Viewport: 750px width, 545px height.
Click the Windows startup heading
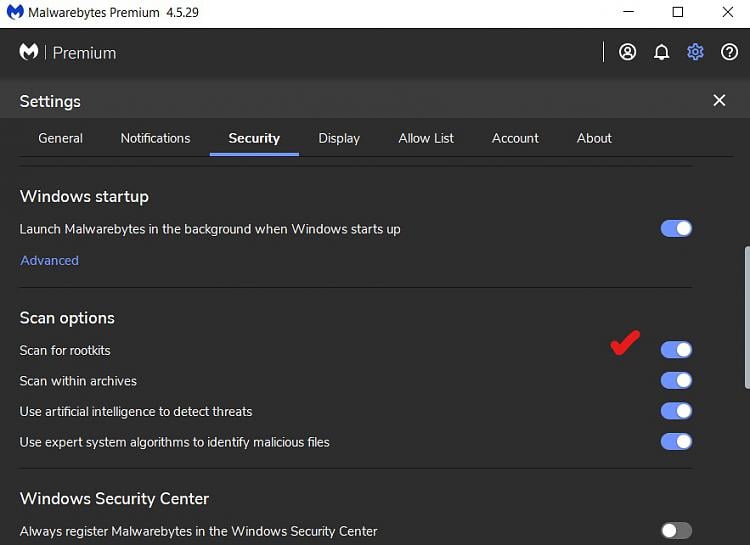click(x=84, y=197)
